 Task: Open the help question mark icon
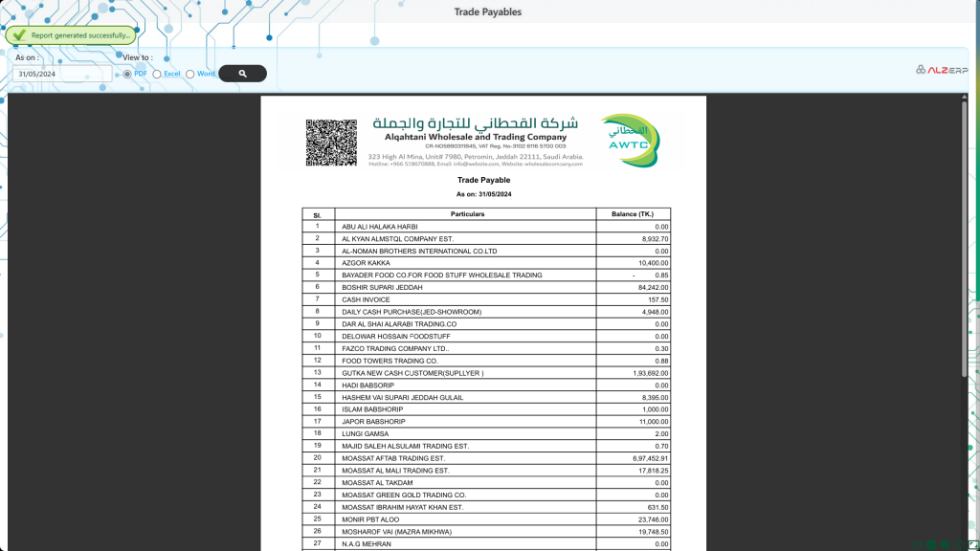945,544
